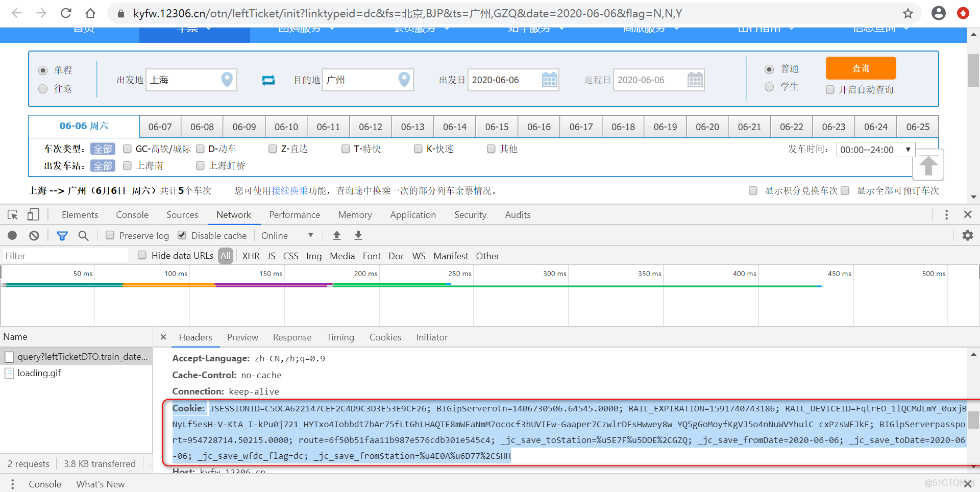Select the 单程 one-way radio button
Screen dimensions: 980x492
(43, 70)
